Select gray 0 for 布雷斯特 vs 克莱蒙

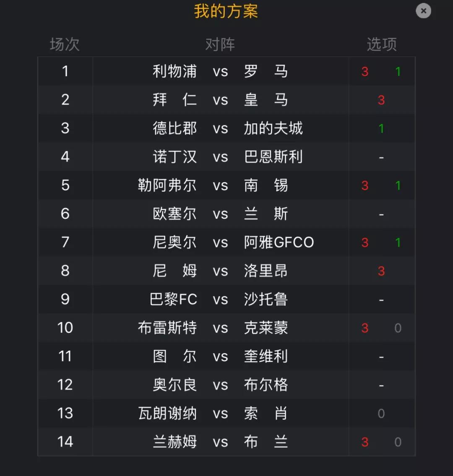click(398, 328)
